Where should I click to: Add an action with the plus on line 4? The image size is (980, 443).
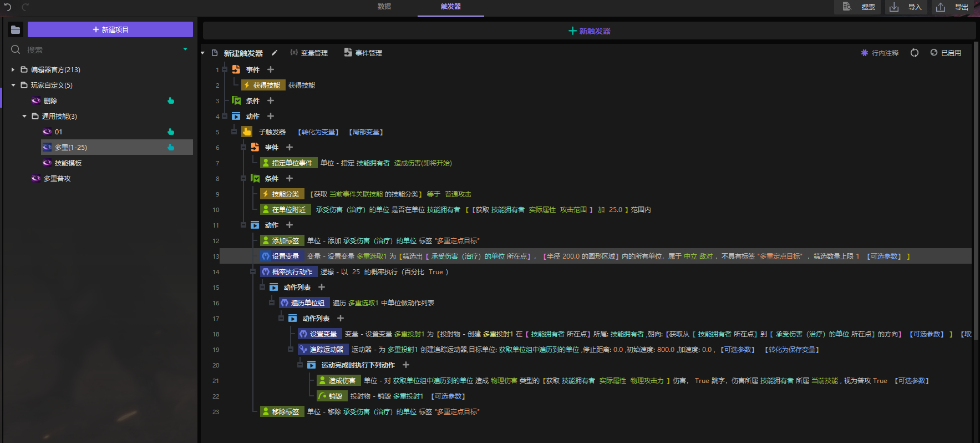(271, 116)
